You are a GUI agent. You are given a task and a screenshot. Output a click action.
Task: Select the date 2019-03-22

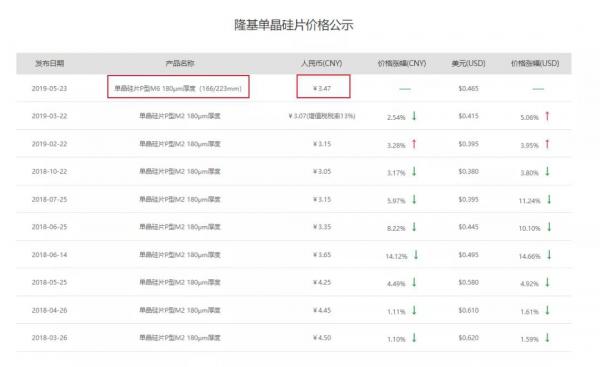point(49,116)
